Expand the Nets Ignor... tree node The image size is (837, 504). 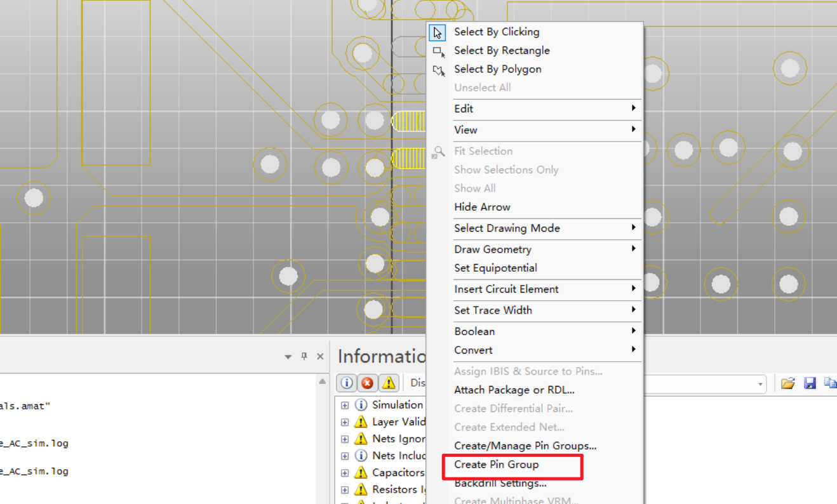345,439
